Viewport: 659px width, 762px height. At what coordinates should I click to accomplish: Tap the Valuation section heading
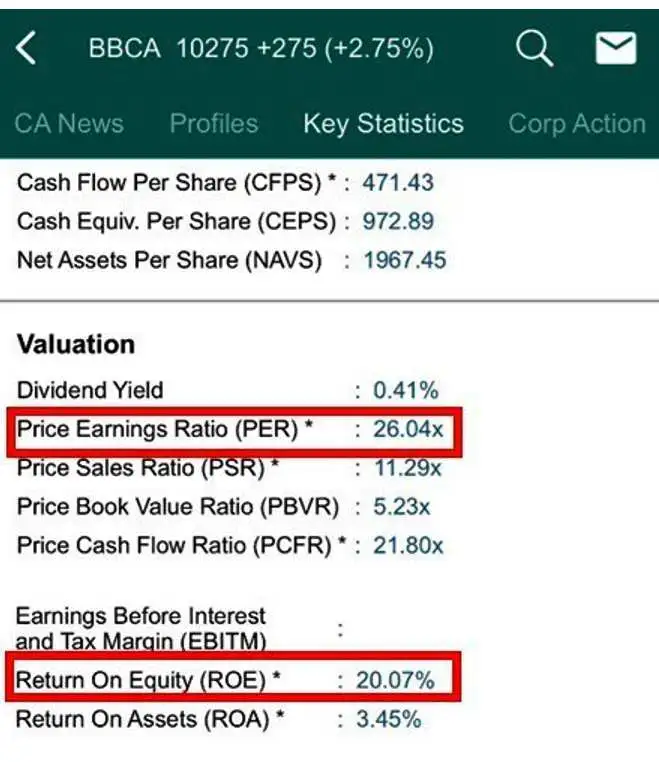tap(76, 345)
